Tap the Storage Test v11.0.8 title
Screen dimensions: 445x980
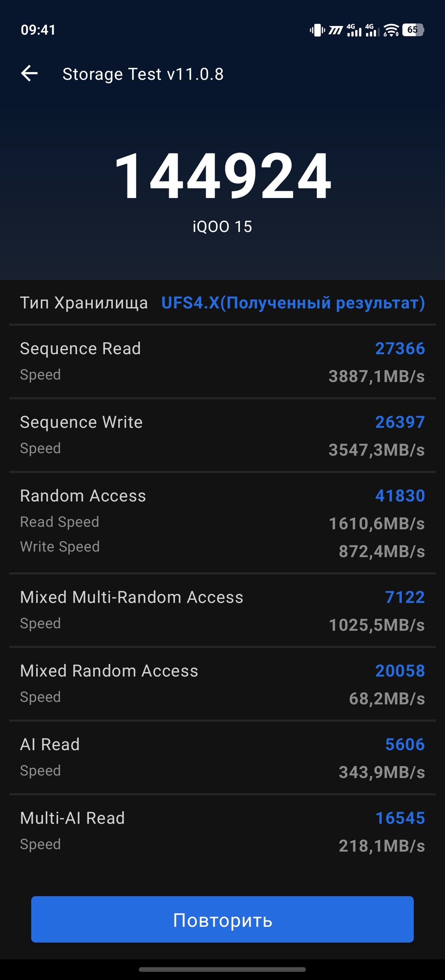point(143,74)
